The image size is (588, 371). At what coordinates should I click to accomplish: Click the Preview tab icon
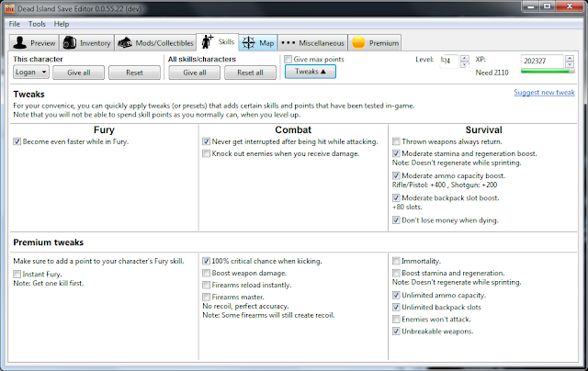[x=19, y=42]
